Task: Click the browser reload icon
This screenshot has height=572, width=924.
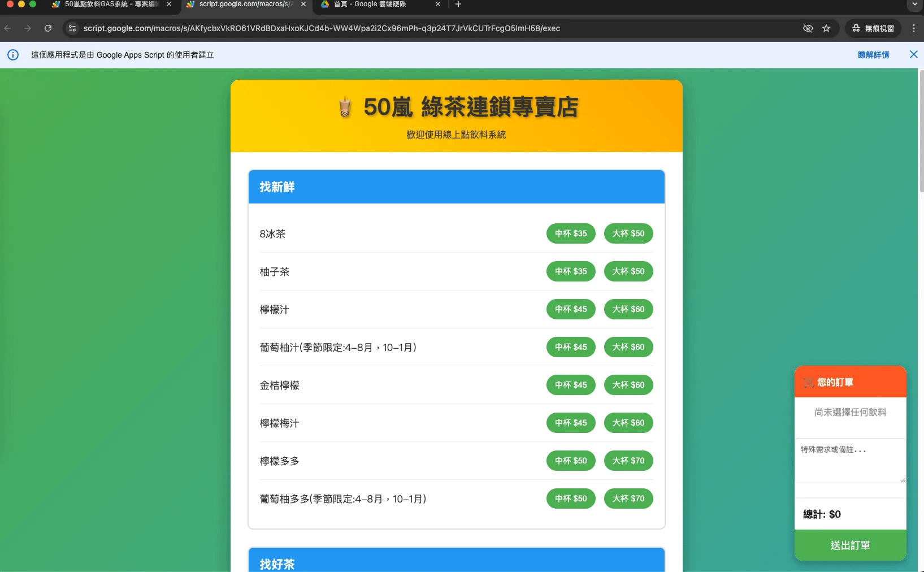Action: pos(48,28)
